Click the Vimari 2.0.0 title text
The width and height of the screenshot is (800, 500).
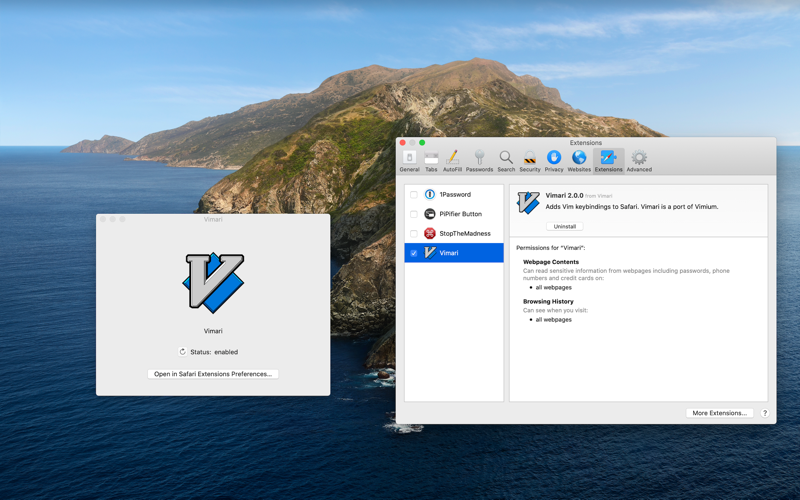pos(564,195)
